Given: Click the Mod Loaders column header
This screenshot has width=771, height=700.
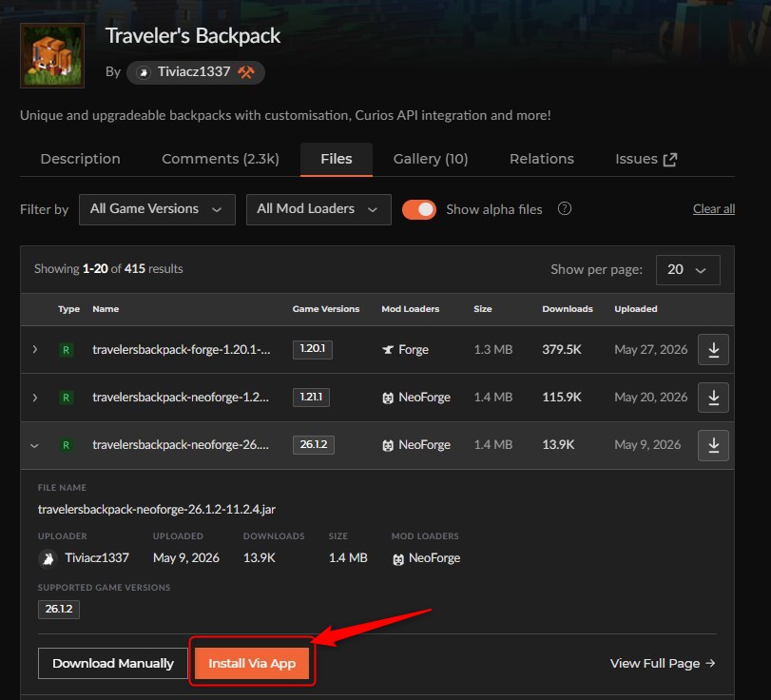Looking at the screenshot, I should pos(411,309).
